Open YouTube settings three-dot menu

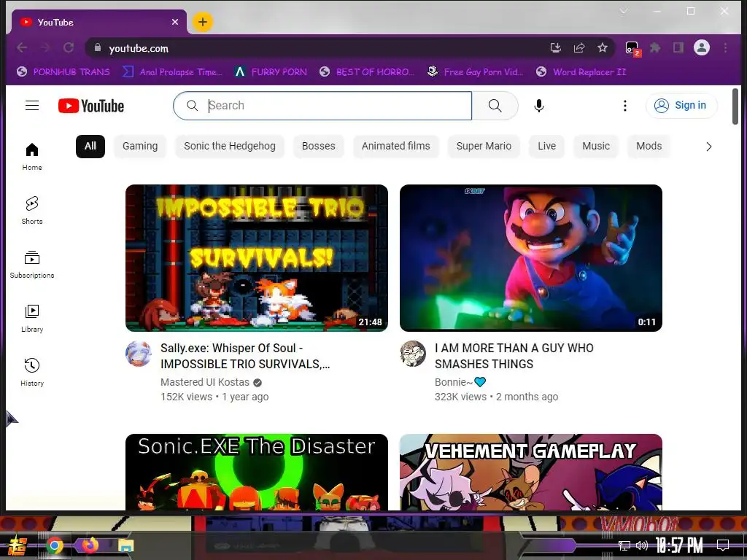(x=625, y=106)
